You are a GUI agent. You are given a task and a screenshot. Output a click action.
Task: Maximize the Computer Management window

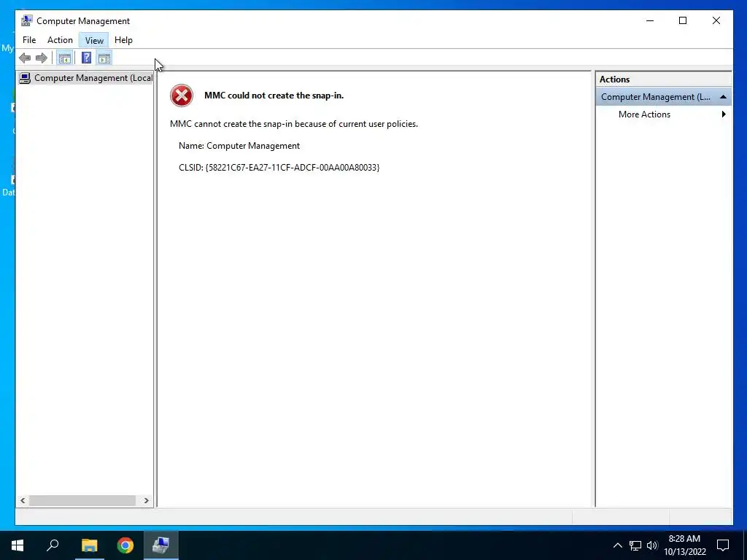tap(683, 20)
